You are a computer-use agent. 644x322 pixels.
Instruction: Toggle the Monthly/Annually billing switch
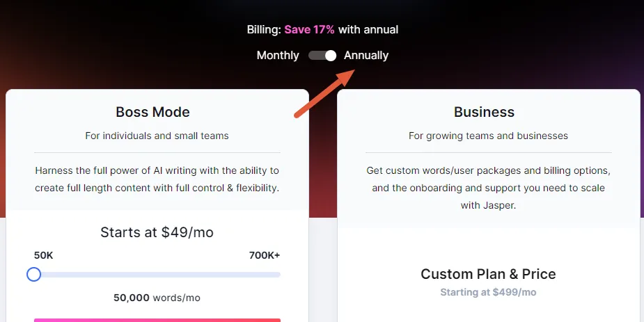click(323, 56)
